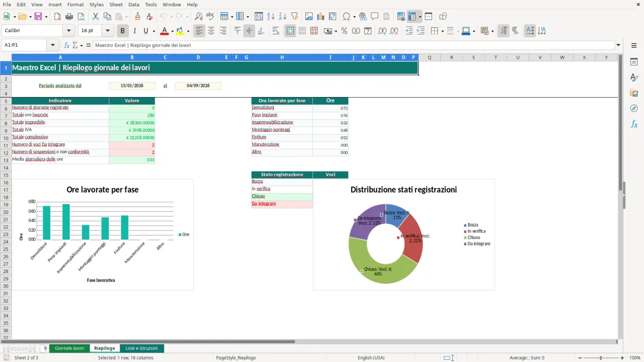Open the Format menu
This screenshot has width=644, height=362.
[x=75, y=4]
